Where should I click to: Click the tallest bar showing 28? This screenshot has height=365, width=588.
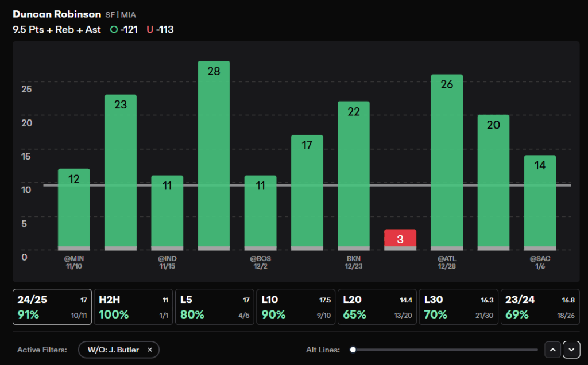coord(214,156)
